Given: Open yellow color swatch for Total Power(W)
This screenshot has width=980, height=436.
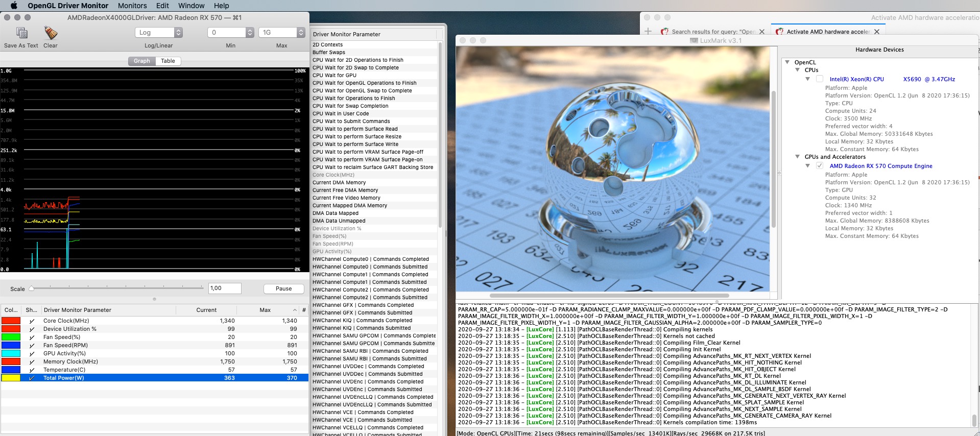Looking at the screenshot, I should pyautogui.click(x=11, y=378).
